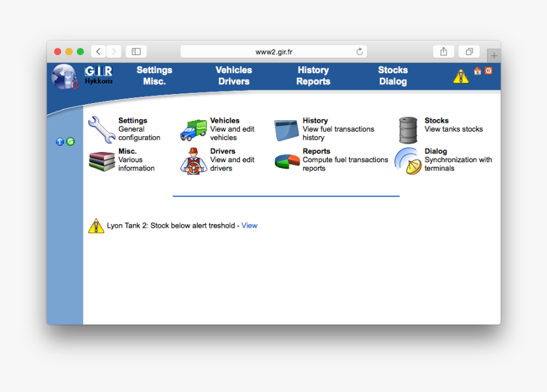Click Vehicles View and edit vehicles text
Image resolution: width=547 pixels, height=392 pixels.
[232, 129]
